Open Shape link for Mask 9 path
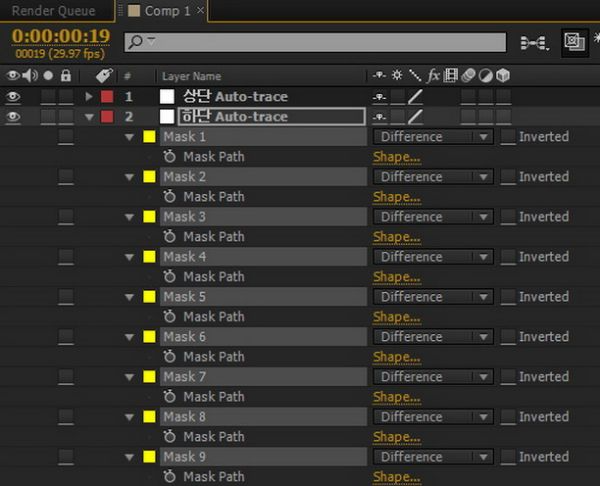Viewport: 600px width, 486px height. pos(397,477)
